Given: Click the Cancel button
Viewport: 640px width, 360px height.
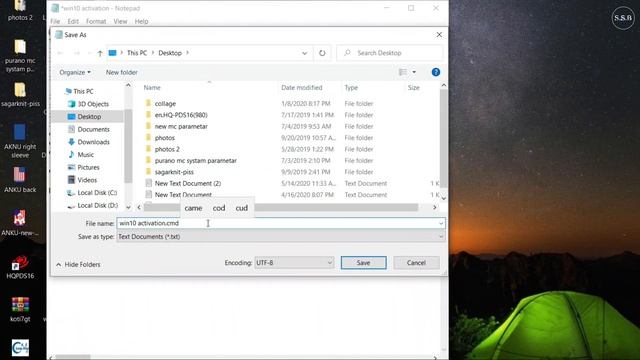Looking at the screenshot, I should (416, 262).
